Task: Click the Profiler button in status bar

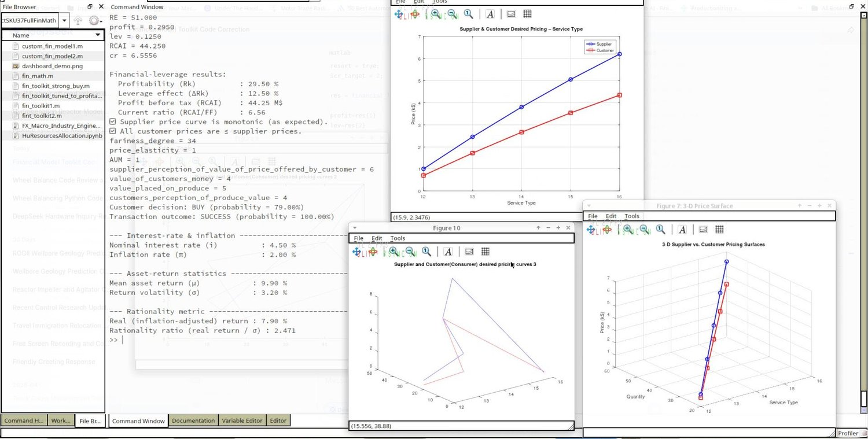Action: 848,433
